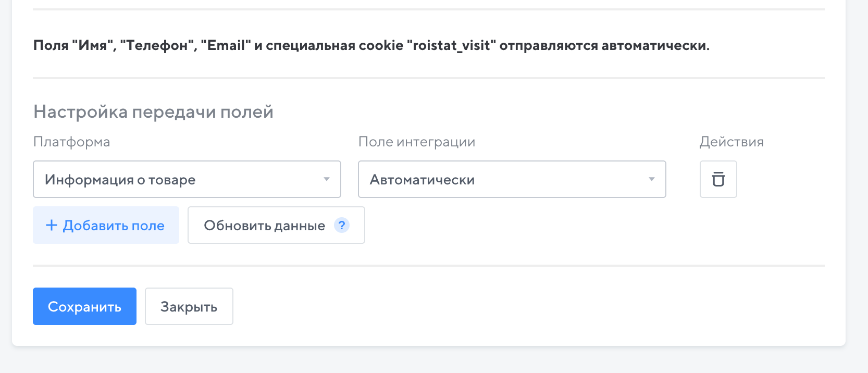This screenshot has height=373, width=868.
Task: Click the plus icon in Добавить поле
Action: point(51,225)
